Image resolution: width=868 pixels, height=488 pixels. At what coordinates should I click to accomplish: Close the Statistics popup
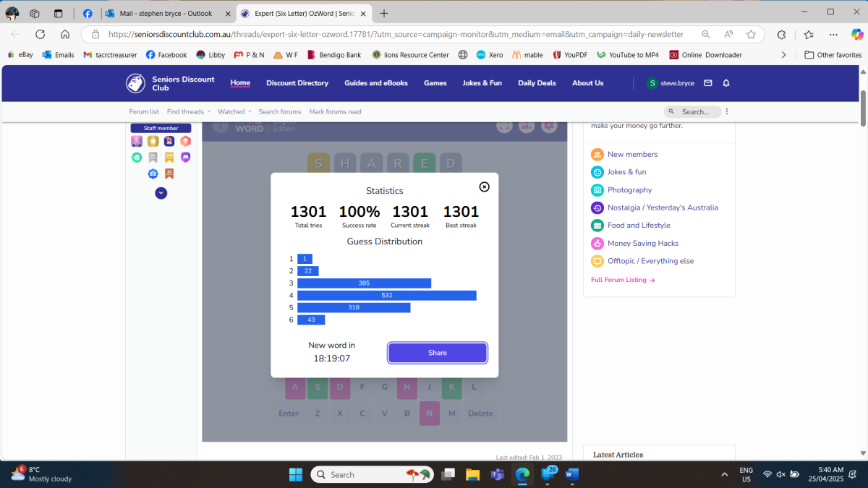point(484,187)
